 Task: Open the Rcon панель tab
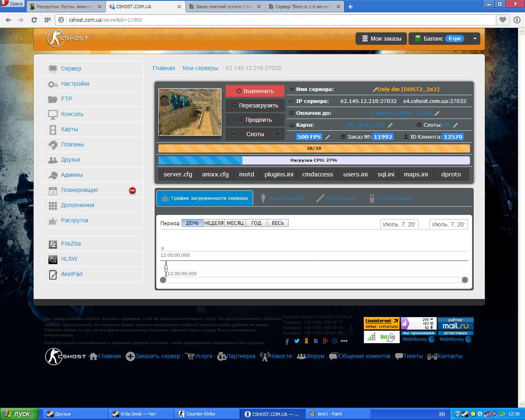pos(336,198)
